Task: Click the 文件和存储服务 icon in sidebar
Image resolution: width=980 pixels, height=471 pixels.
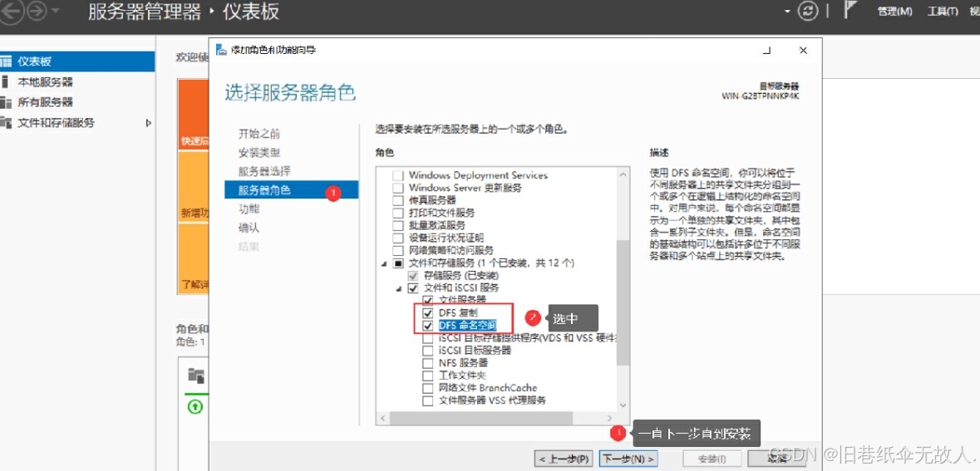Action: 6,122
